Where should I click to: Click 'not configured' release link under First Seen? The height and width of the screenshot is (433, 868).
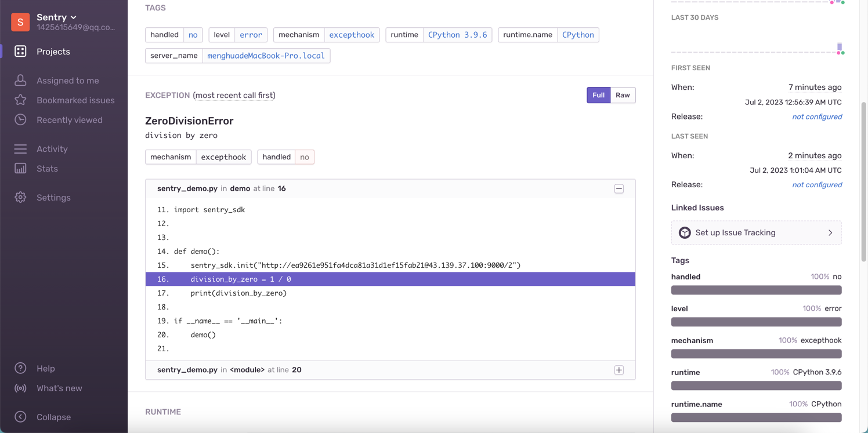[x=817, y=117]
